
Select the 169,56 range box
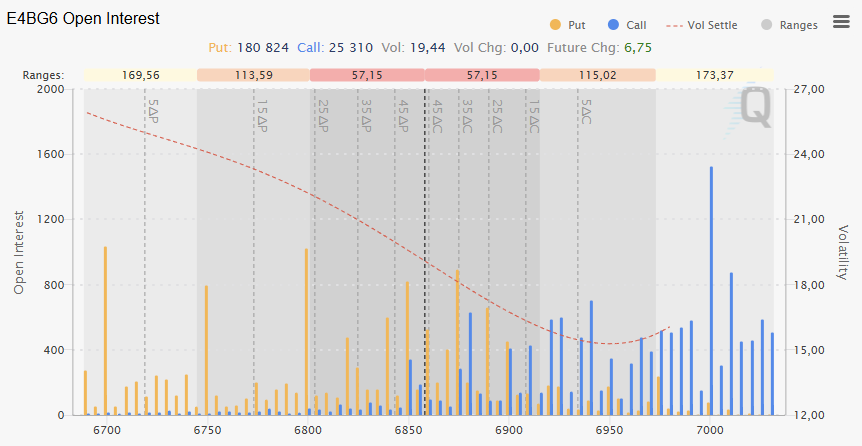tap(140, 75)
